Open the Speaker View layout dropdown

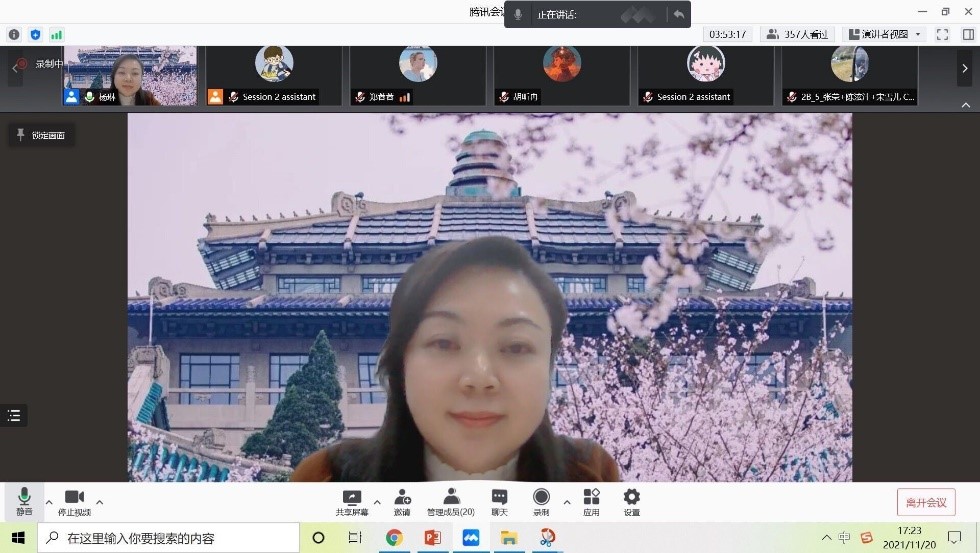point(884,34)
